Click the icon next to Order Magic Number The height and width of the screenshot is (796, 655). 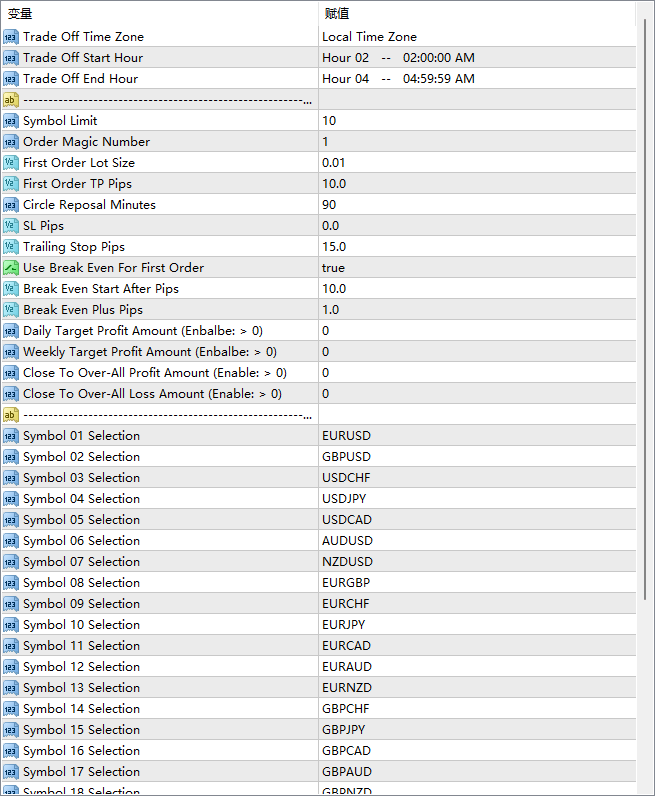[x=11, y=142]
